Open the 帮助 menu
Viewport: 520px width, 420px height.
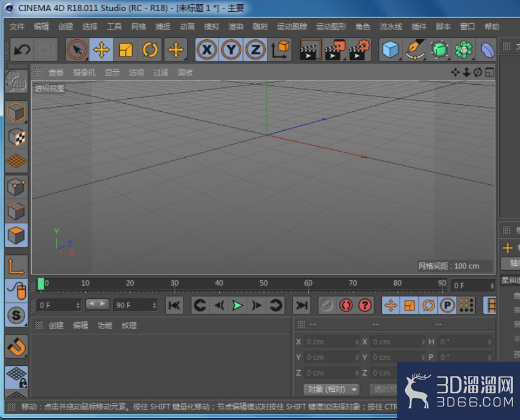point(492,26)
